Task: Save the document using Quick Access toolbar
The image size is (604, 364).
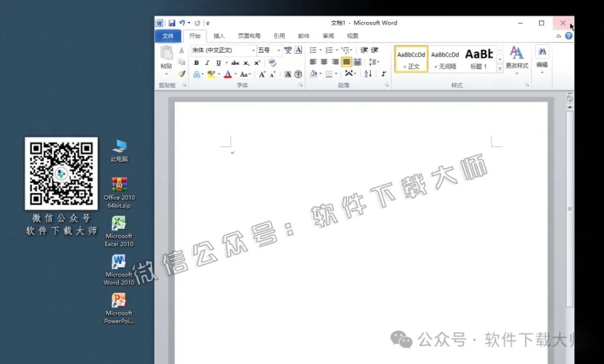Action: pos(172,22)
